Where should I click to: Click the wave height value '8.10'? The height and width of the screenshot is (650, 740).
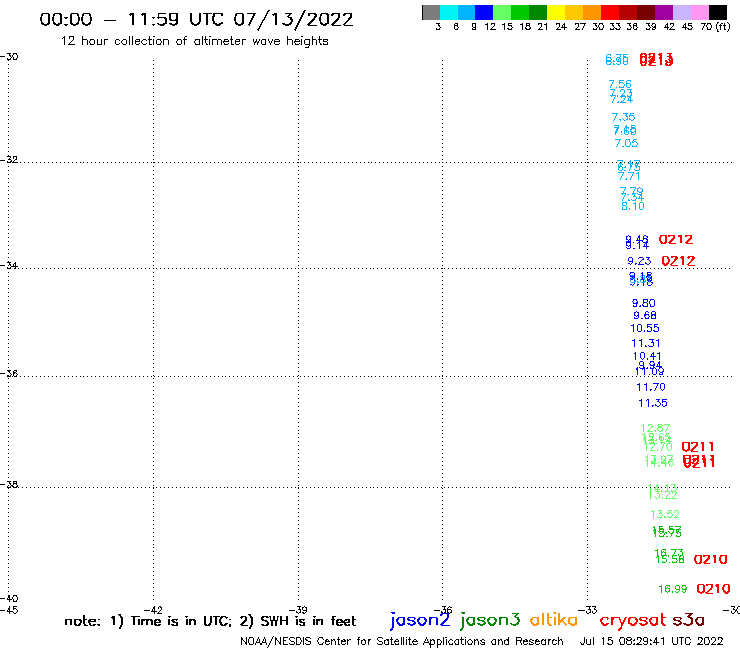633,206
